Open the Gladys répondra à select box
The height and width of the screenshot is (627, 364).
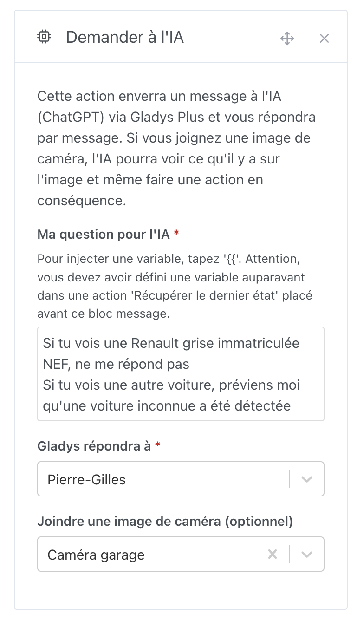[x=181, y=479]
